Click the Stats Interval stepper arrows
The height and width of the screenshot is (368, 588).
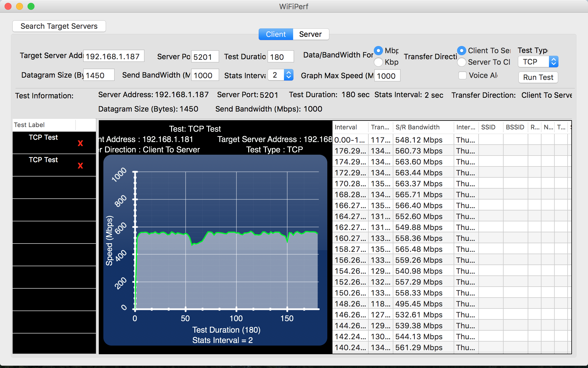point(289,75)
